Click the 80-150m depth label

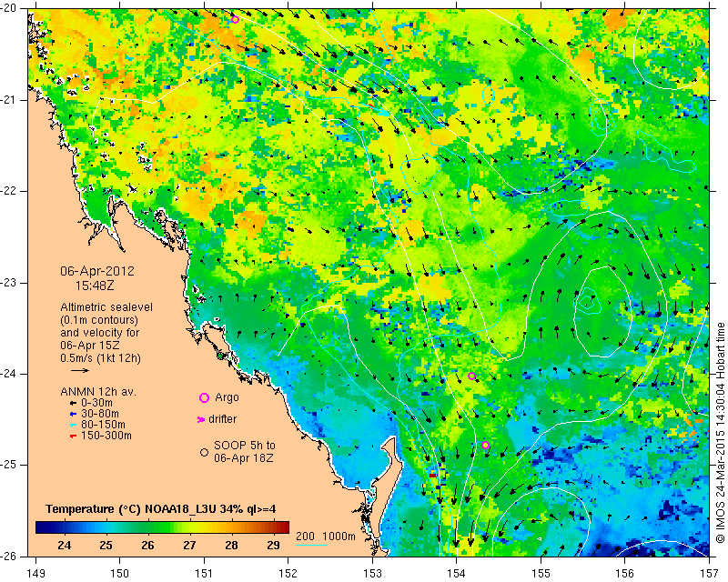[x=103, y=425]
